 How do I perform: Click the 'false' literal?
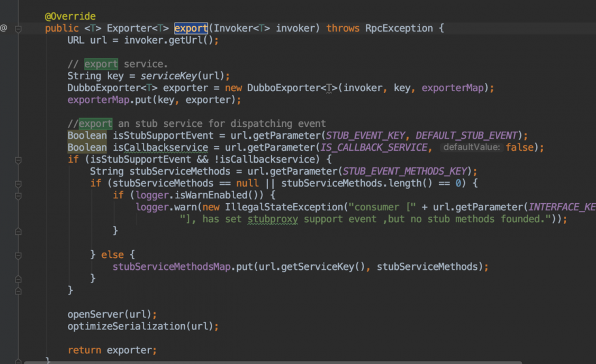[x=520, y=147]
